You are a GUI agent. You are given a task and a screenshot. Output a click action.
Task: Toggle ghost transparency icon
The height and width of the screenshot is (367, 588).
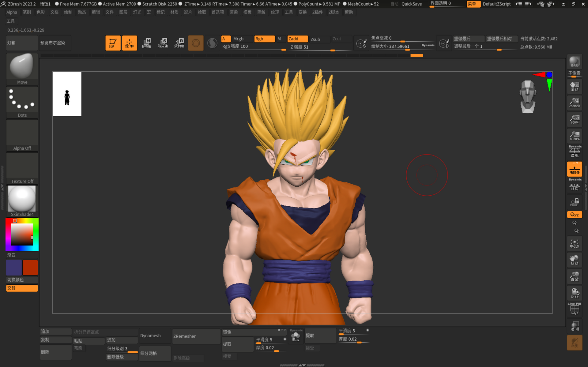click(575, 343)
